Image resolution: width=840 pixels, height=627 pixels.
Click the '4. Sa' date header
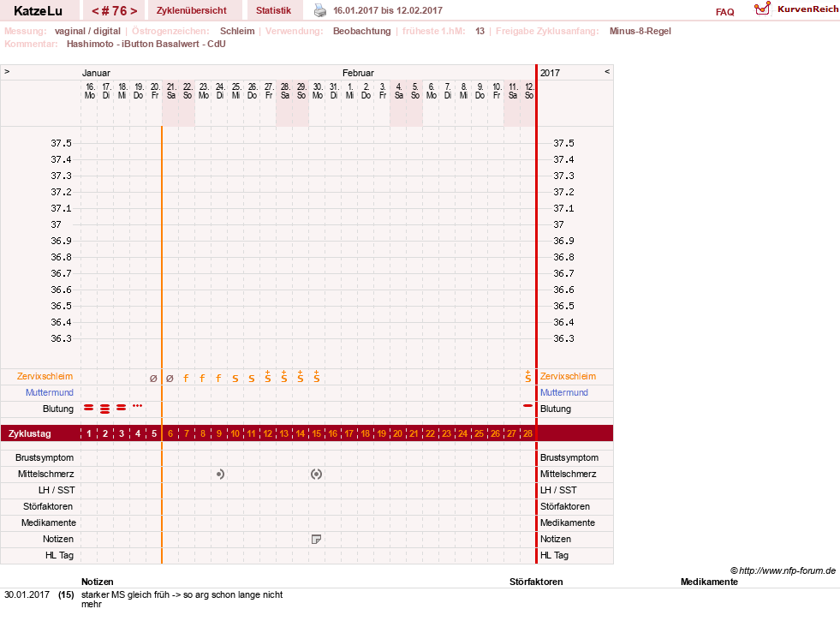coord(398,91)
